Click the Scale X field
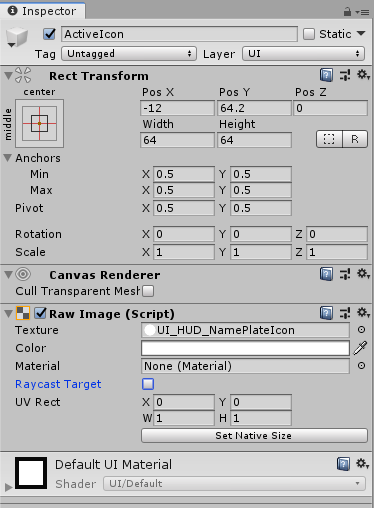Viewport: 374px width, 508px height. tap(184, 252)
